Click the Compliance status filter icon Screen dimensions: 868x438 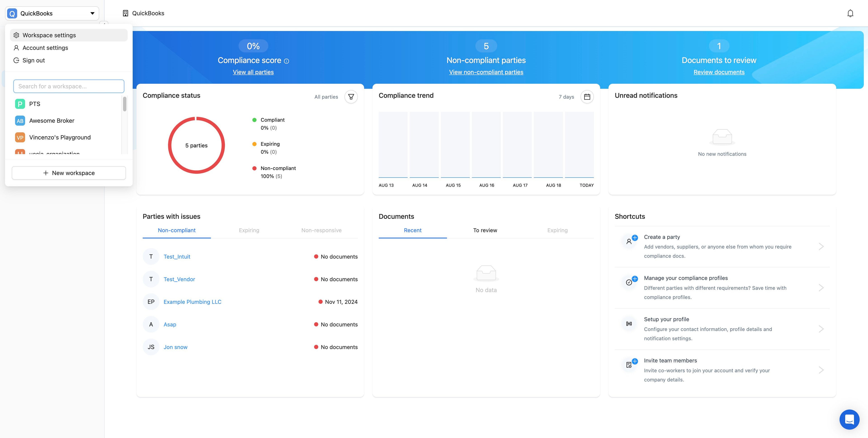(x=351, y=97)
